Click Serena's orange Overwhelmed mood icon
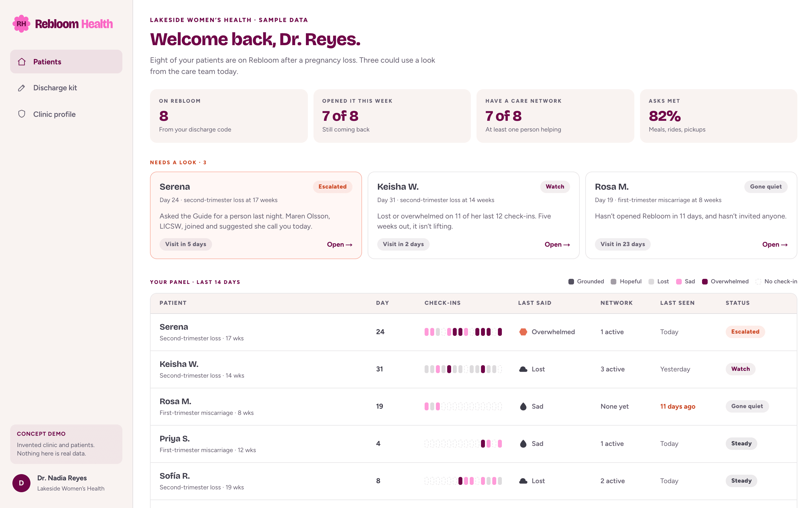This screenshot has width=812, height=508. [523, 332]
